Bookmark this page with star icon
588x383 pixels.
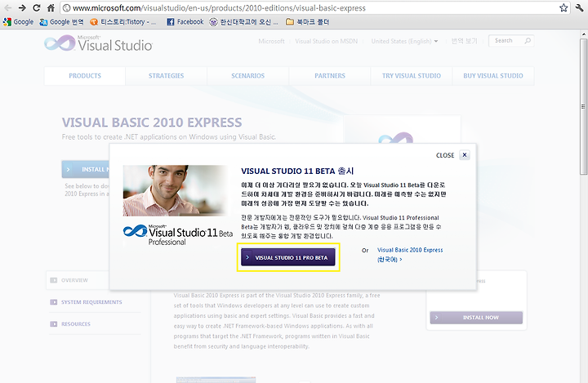pyautogui.click(x=563, y=8)
